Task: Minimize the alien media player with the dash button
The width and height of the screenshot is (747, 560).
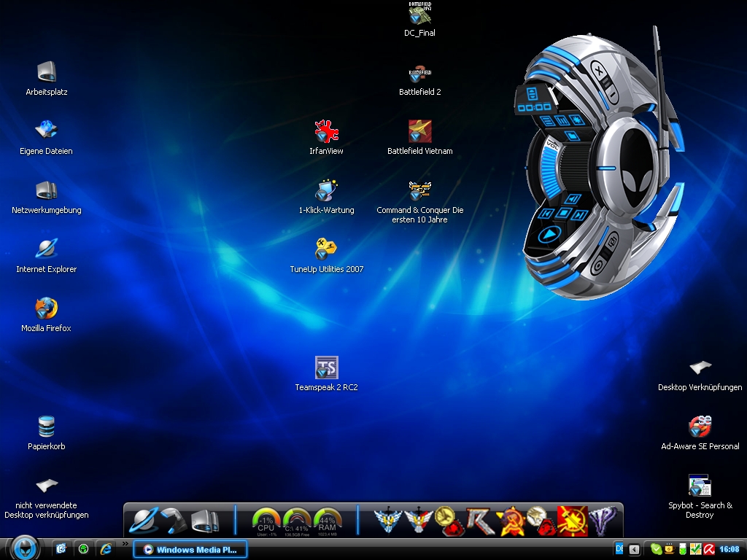Action: click(x=611, y=96)
